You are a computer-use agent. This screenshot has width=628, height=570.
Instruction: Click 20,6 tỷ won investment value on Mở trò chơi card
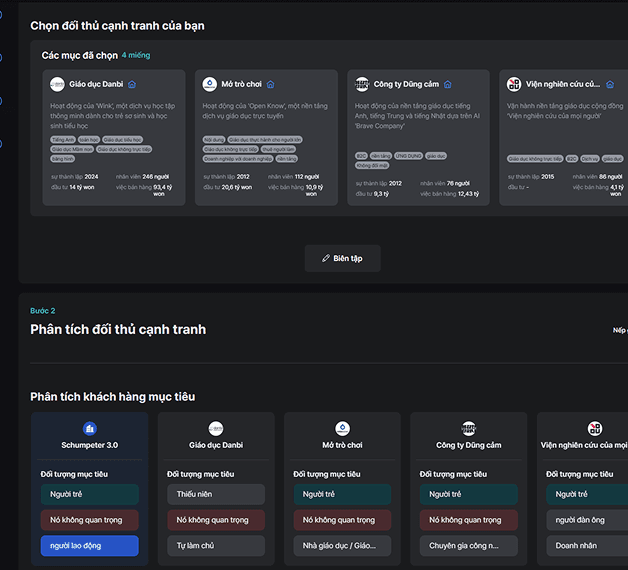237,187
